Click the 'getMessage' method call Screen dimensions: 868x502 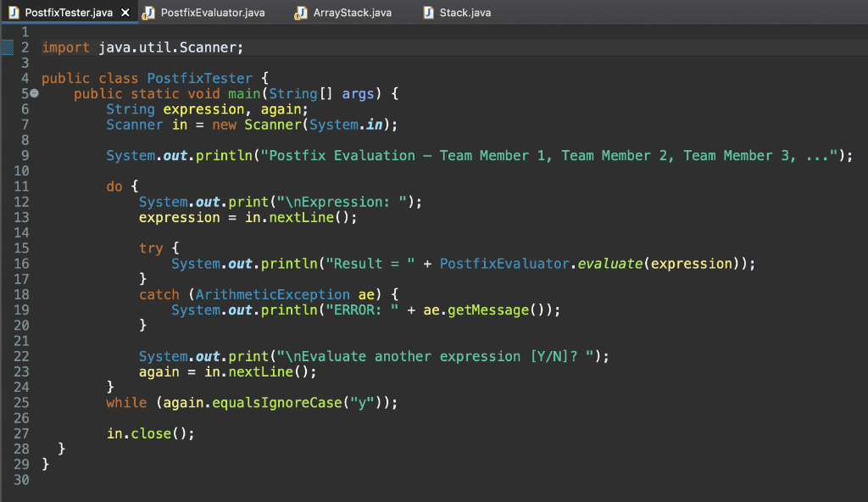pyautogui.click(x=488, y=310)
